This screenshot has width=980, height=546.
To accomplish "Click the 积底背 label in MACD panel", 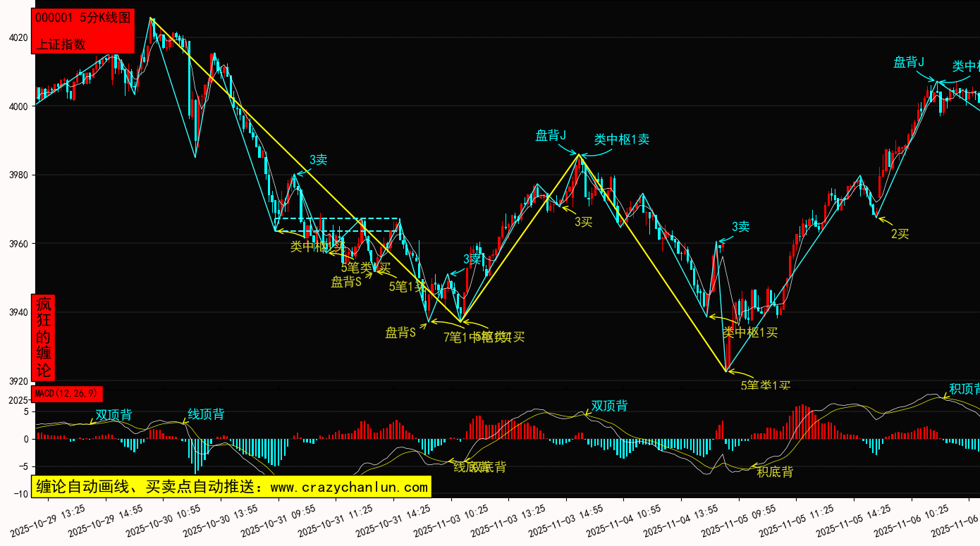I will point(775,472).
